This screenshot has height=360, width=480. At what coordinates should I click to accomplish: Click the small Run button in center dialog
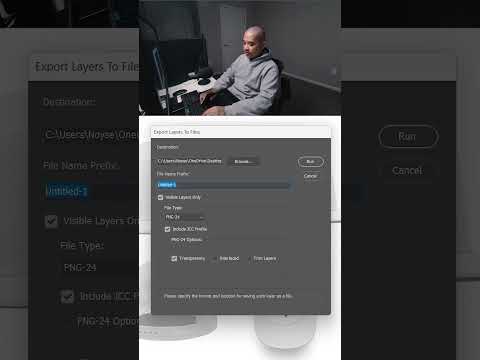310,162
